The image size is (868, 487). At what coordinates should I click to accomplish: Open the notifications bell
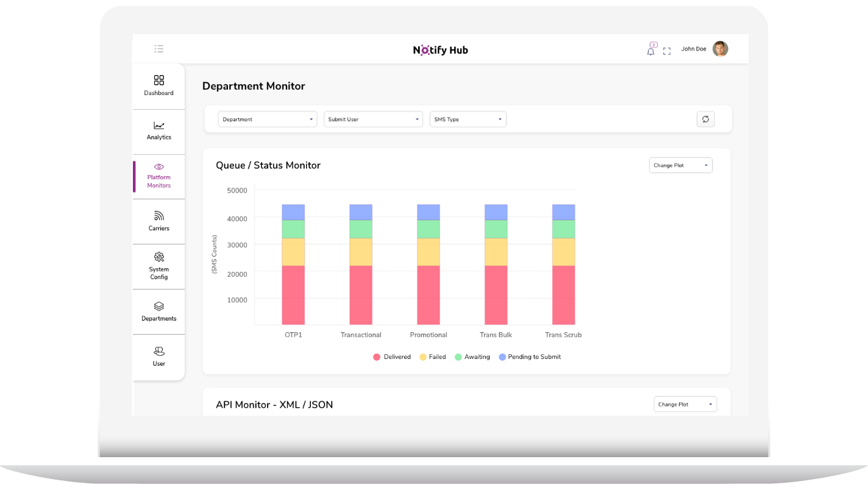[650, 51]
